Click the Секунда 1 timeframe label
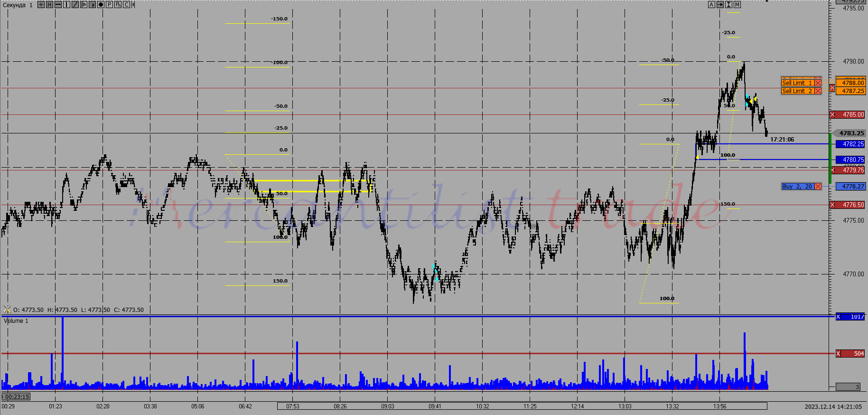 [18, 5]
